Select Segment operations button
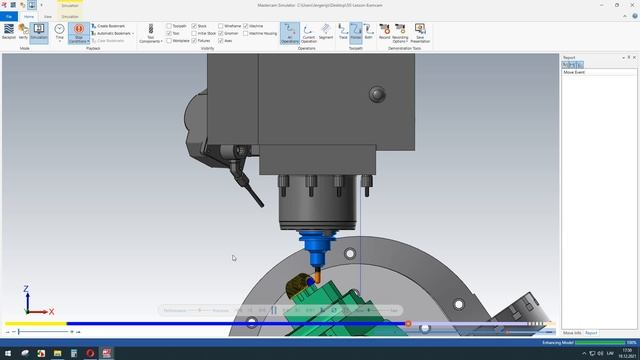This screenshot has width=640, height=360. 326,32
